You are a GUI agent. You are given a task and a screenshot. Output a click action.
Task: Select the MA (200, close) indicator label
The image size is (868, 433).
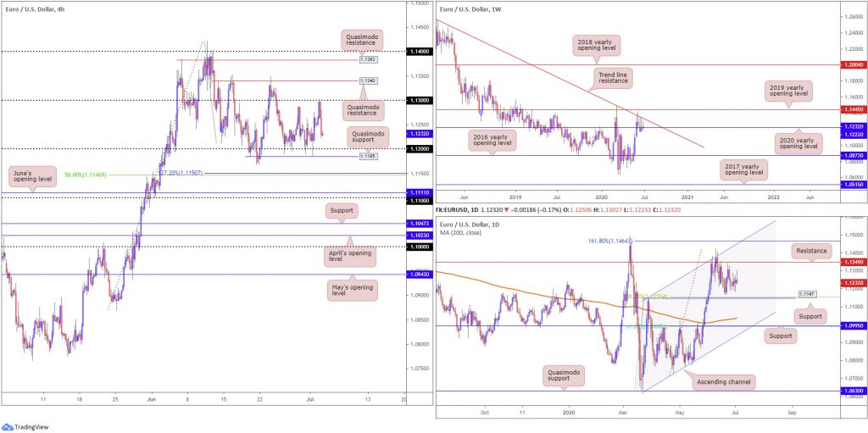coord(461,232)
